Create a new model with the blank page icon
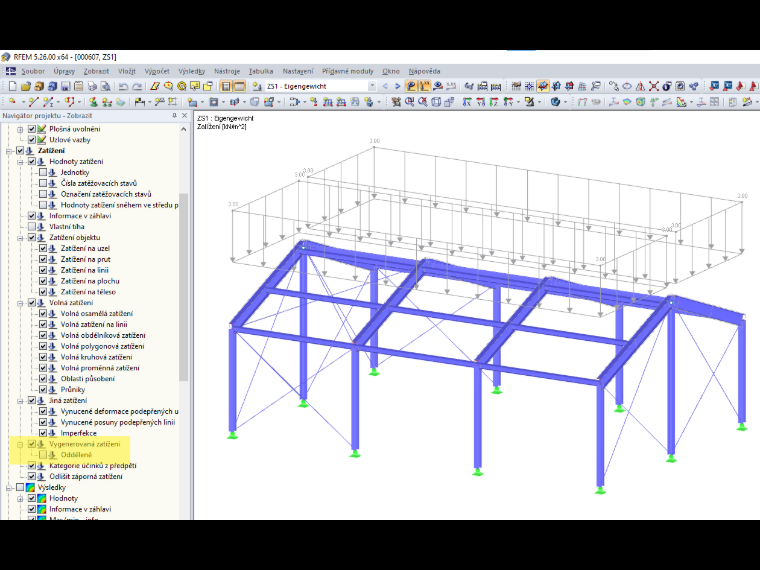This screenshot has height=570, width=760. point(12,86)
